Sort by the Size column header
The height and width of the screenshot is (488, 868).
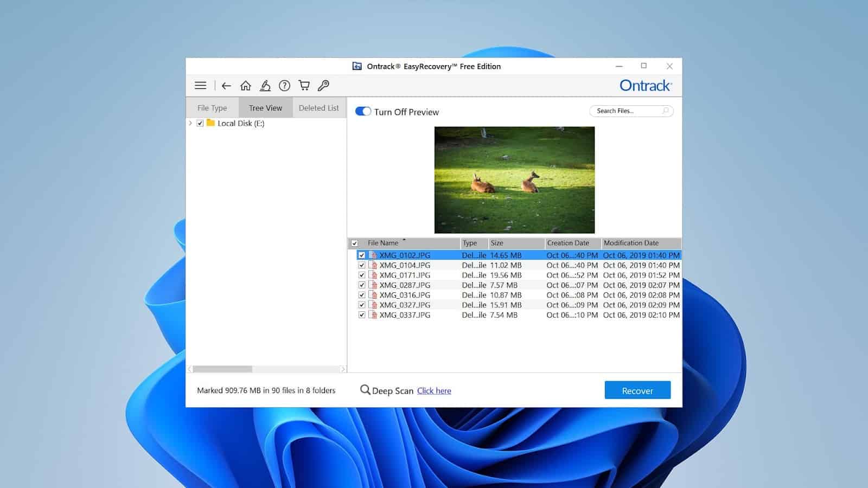pyautogui.click(x=516, y=243)
